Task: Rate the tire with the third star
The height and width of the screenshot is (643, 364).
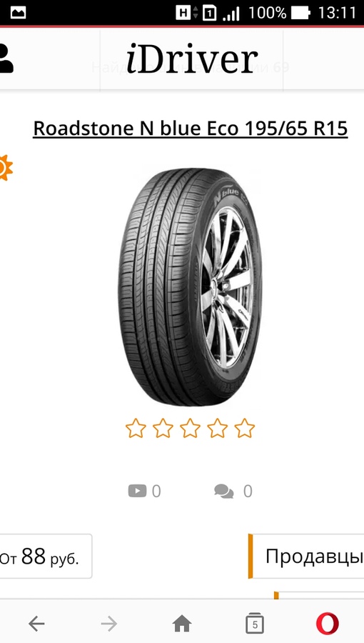Action: coord(190,428)
